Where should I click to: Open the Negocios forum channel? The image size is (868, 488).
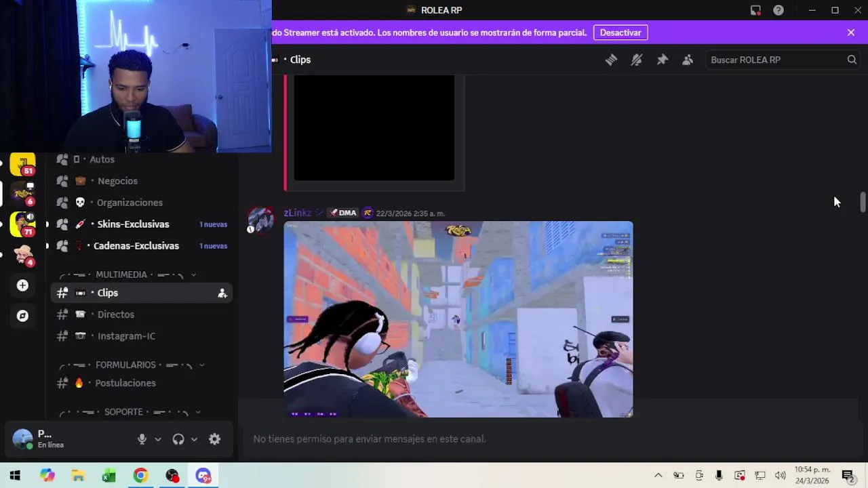coord(142,181)
